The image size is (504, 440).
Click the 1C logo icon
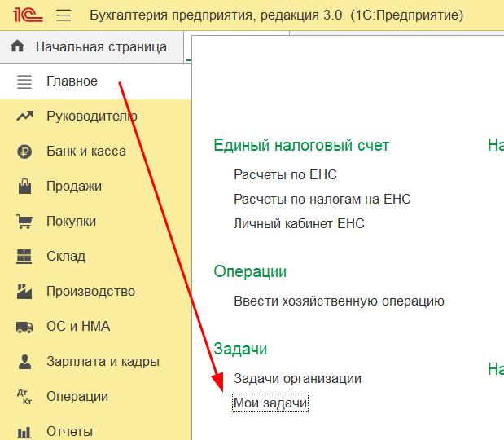click(28, 15)
